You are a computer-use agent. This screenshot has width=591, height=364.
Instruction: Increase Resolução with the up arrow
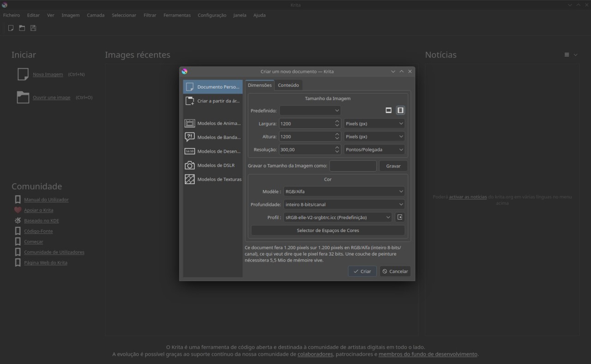point(337,147)
